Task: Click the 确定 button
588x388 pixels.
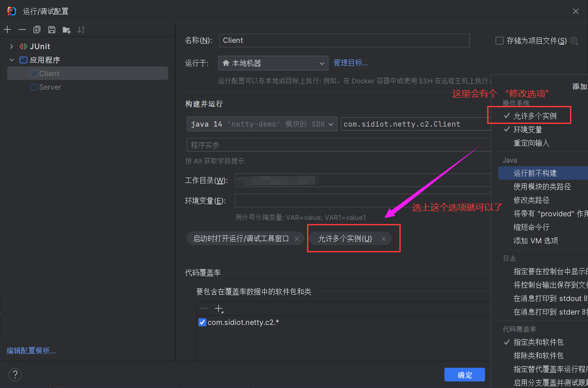Action: 464,375
